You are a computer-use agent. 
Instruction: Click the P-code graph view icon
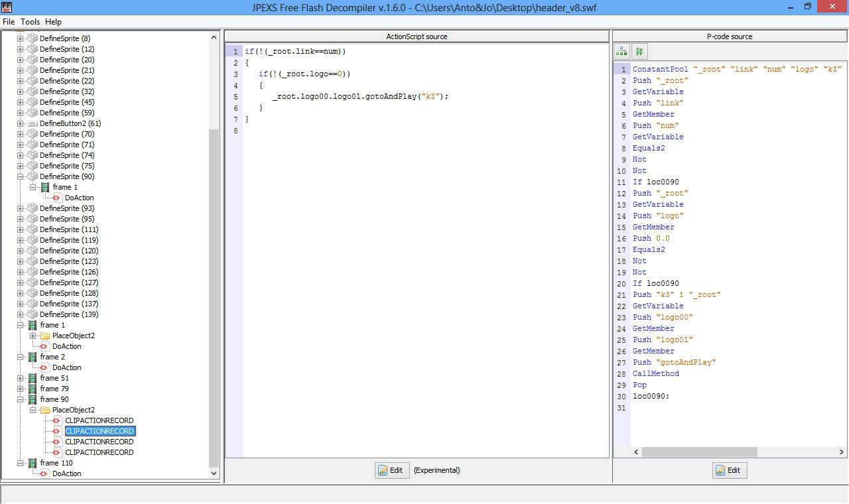tap(621, 51)
